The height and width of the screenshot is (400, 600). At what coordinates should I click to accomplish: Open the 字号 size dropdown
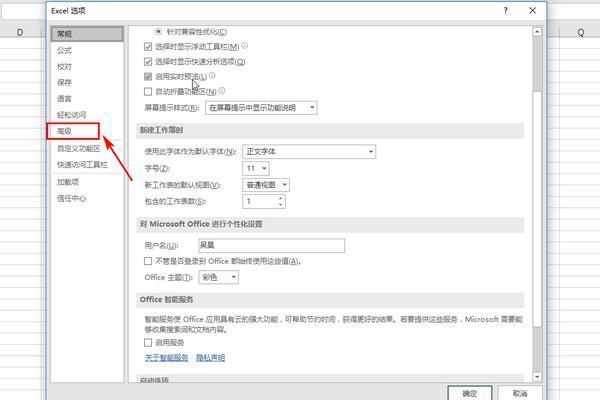tap(256, 168)
